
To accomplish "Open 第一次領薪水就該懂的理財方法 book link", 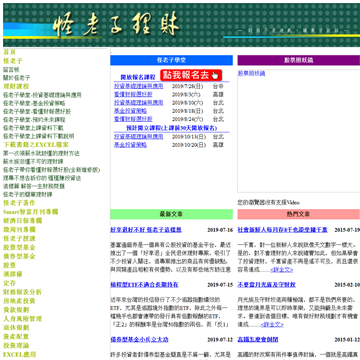I will coord(41,154).
